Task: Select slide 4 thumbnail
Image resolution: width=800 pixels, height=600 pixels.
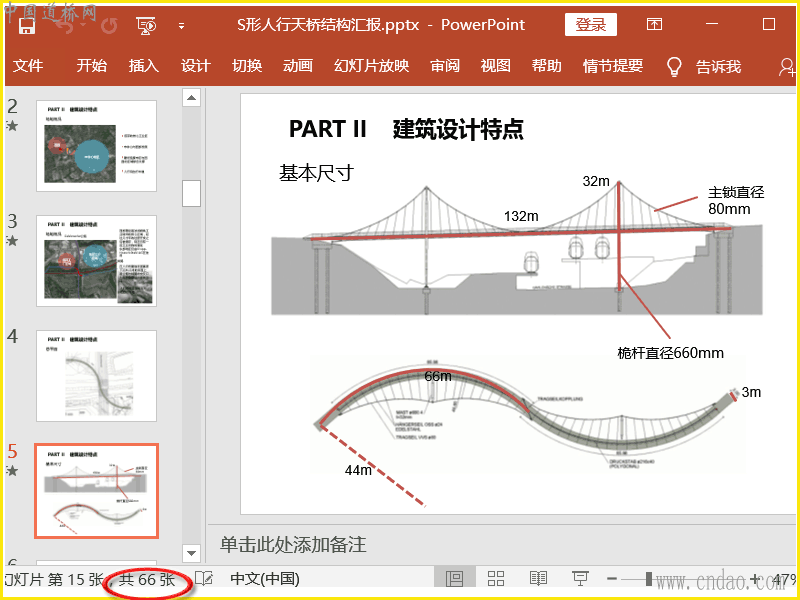Action: (x=96, y=376)
